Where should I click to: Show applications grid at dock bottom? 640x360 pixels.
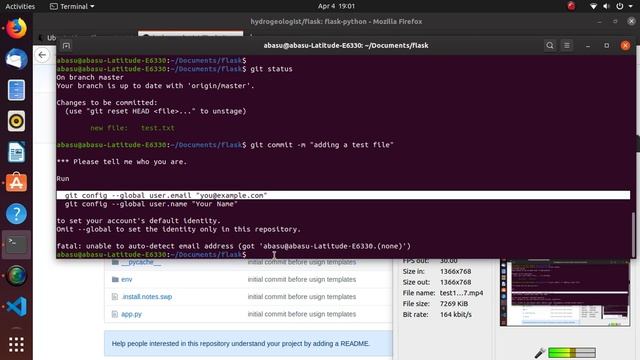click(x=16, y=344)
